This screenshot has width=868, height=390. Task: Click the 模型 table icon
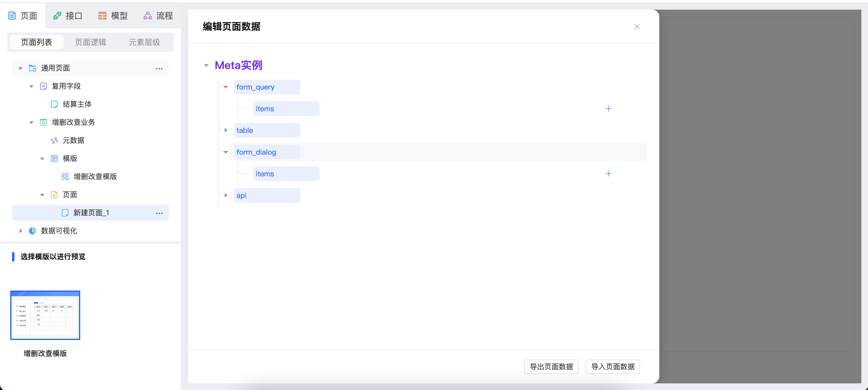pyautogui.click(x=103, y=16)
